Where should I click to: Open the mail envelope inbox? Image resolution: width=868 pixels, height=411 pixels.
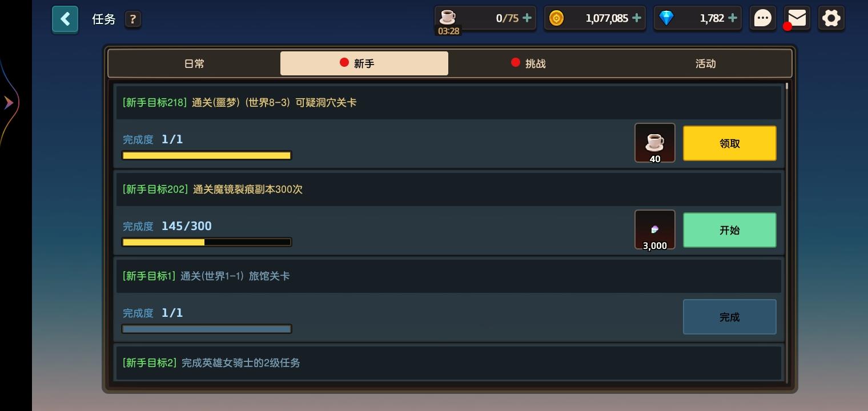click(x=797, y=18)
